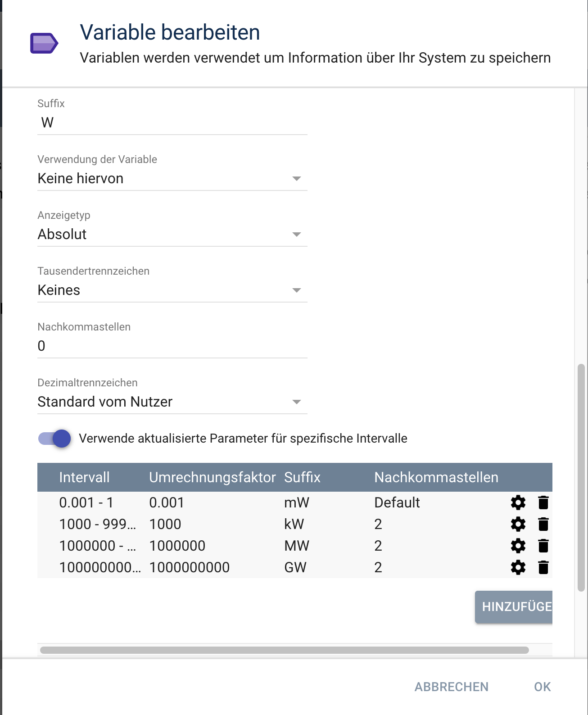Expand the Anzeigetyp dropdown
588x715 pixels.
(172, 235)
